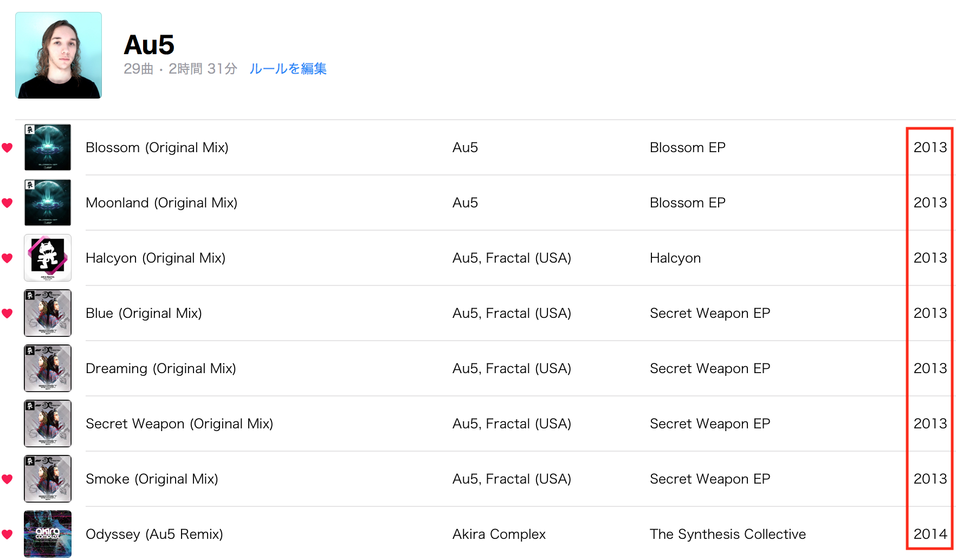
Task: Click the Akira Complex artist name
Action: tap(499, 534)
